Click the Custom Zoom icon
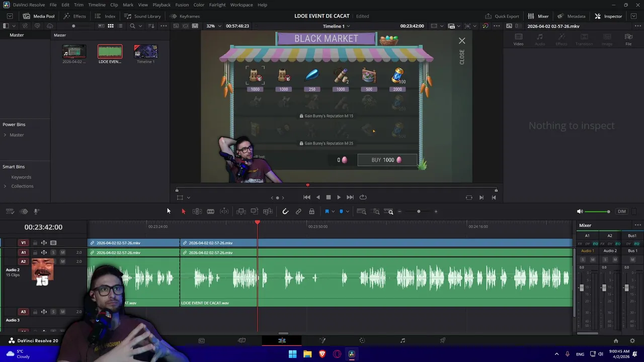This screenshot has width=644, height=362. point(388,212)
